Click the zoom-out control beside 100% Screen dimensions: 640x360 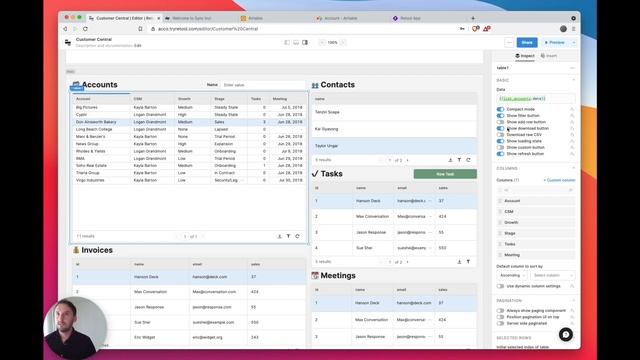coord(322,42)
